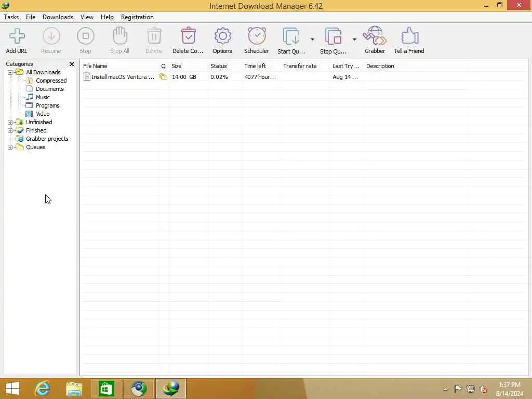Open Start Queue dropdown arrow
This screenshot has width=532, height=399.
click(x=312, y=39)
